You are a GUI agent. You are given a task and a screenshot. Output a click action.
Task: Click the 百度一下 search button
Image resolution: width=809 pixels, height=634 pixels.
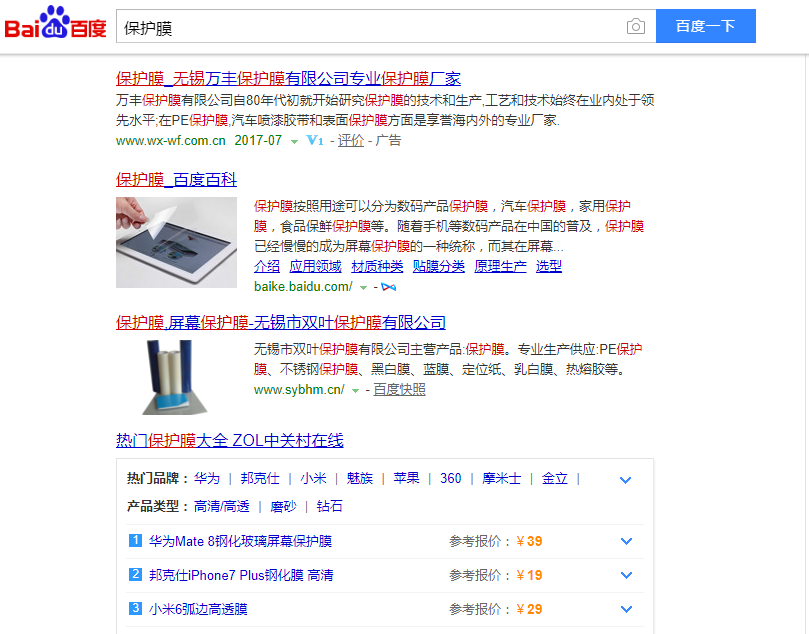[705, 27]
